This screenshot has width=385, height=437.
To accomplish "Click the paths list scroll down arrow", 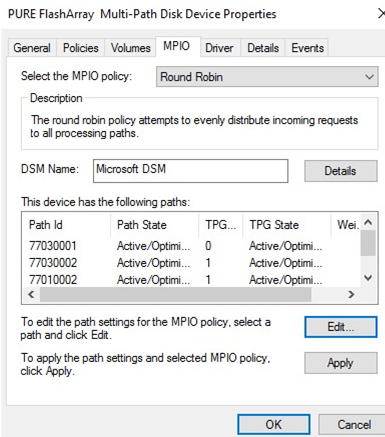I will 368,278.
